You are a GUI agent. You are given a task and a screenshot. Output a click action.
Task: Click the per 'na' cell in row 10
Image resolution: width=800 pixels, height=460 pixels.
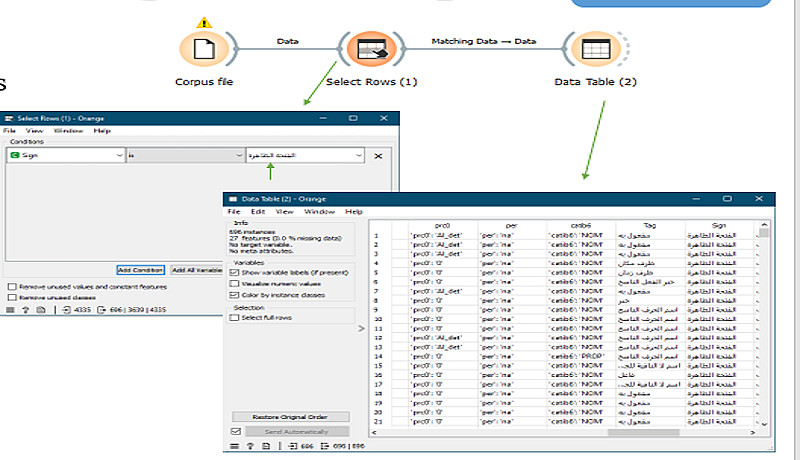point(512,319)
